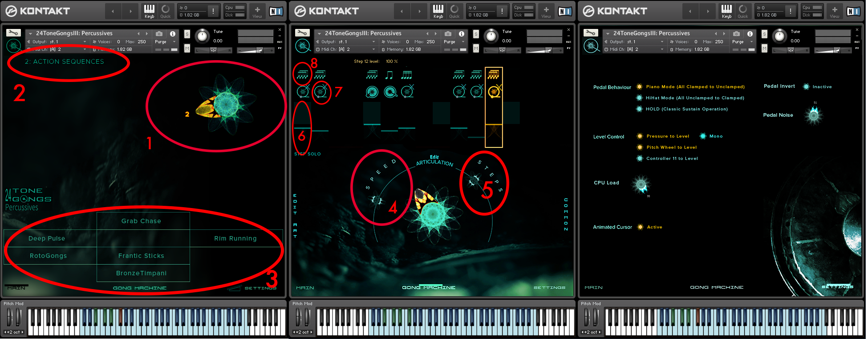Click the M mute button in the middle Kontakt window
Image resolution: width=868 pixels, height=339 pixels.
[x=476, y=48]
